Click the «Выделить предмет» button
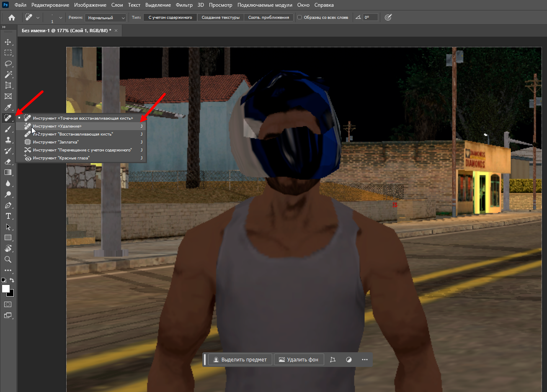The height and width of the screenshot is (392, 547). (240, 359)
